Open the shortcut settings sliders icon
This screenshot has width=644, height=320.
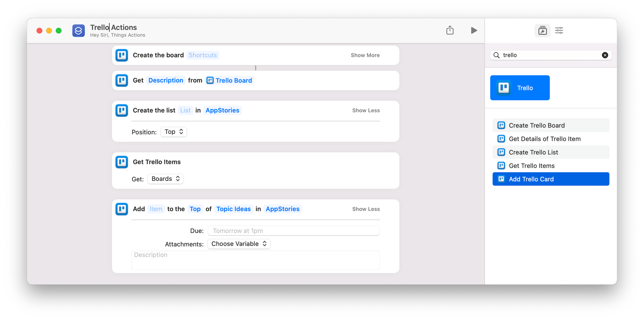(559, 30)
